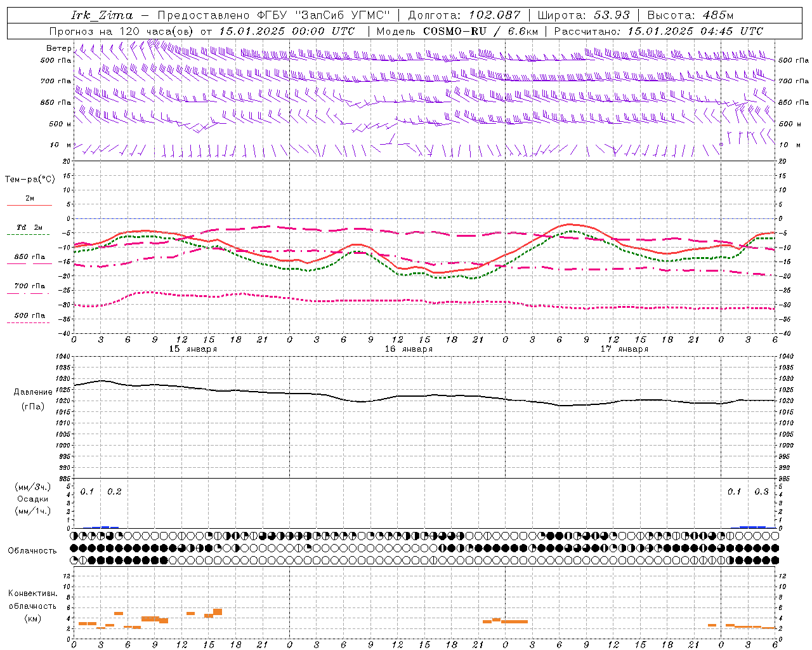Screen dimensions: 812x650
Task: Click left 500 гПа label in wind panel
Action: (56, 60)
